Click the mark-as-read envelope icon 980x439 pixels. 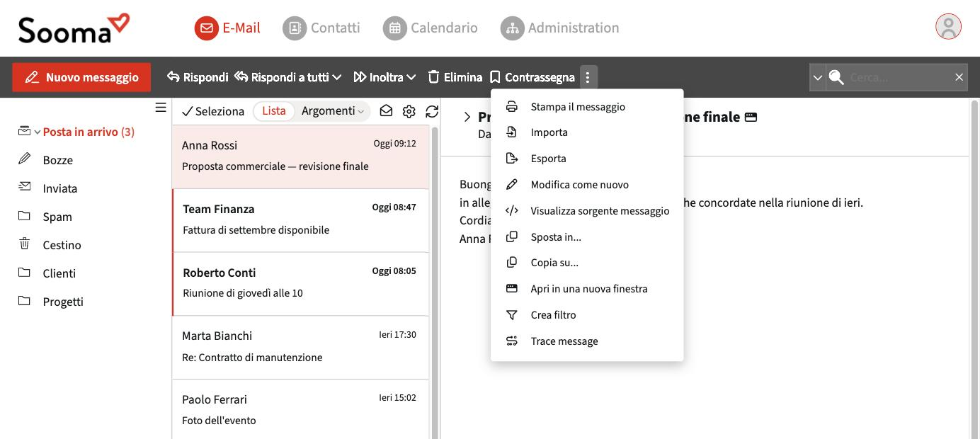coord(386,111)
